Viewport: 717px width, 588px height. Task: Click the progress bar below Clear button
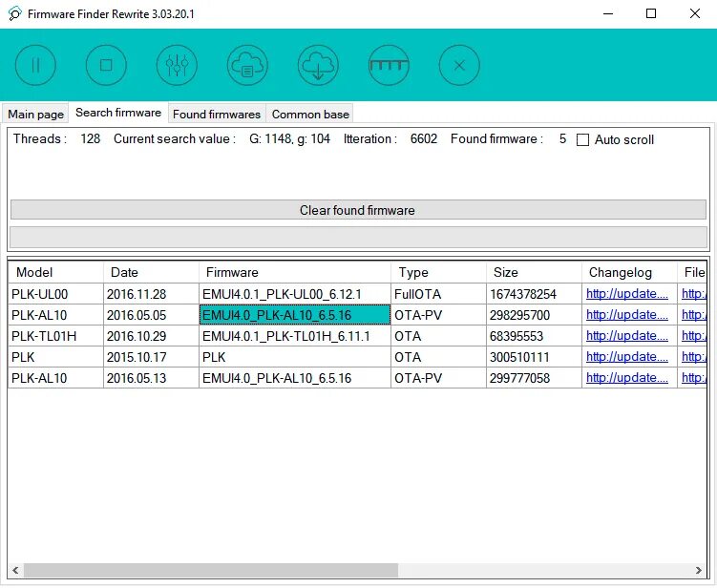pyautogui.click(x=359, y=238)
